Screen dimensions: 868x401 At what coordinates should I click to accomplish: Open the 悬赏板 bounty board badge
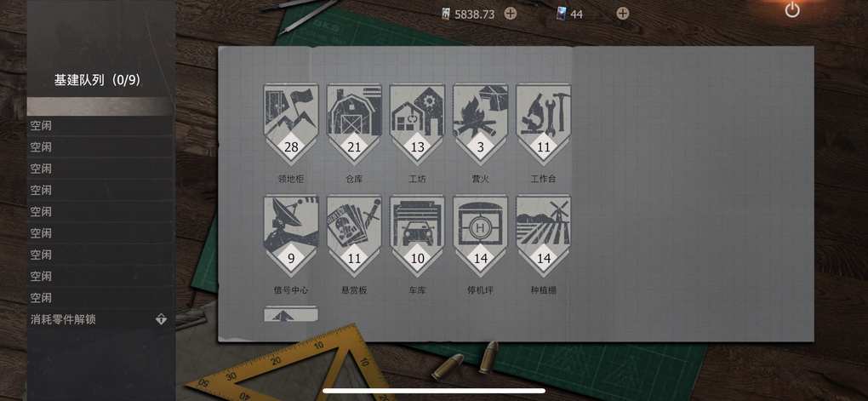click(354, 235)
